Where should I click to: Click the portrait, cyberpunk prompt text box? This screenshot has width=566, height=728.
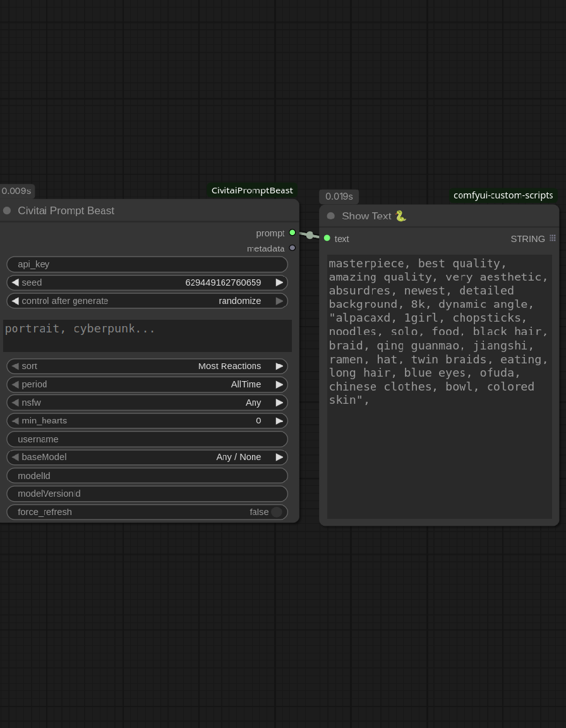(147, 336)
